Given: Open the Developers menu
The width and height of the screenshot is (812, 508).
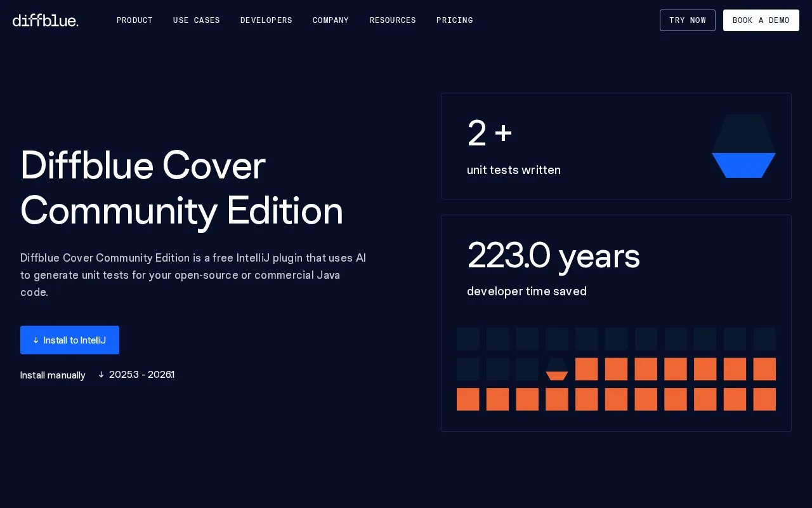Looking at the screenshot, I should [x=266, y=20].
